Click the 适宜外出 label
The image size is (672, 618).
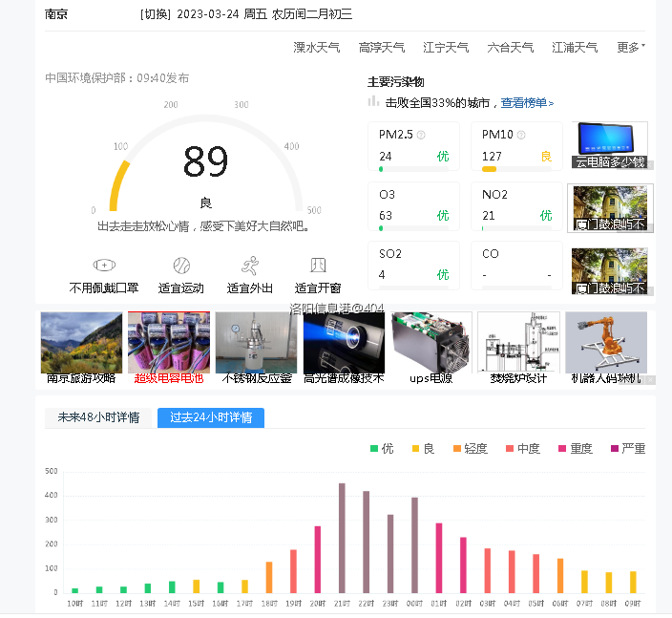click(x=250, y=288)
